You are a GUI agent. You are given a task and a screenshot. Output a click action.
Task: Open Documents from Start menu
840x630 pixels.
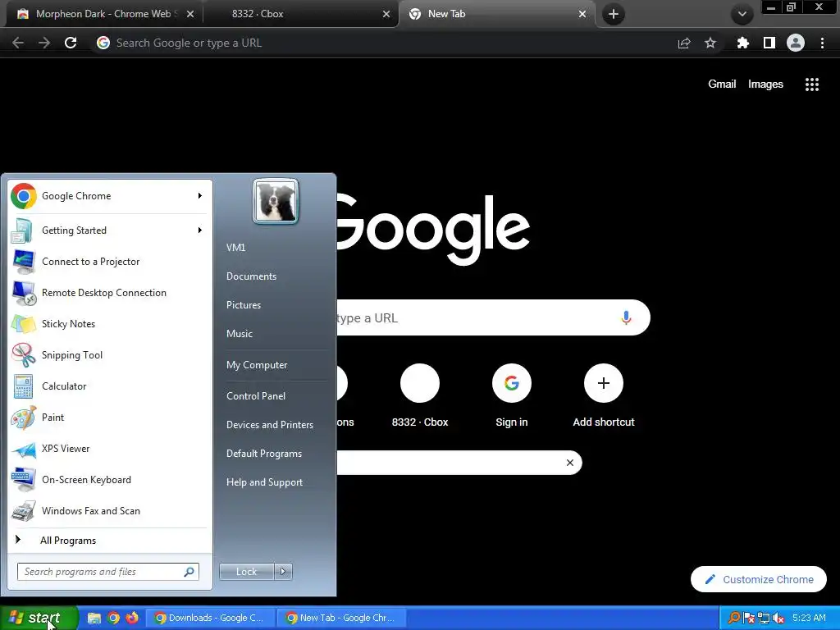point(251,276)
